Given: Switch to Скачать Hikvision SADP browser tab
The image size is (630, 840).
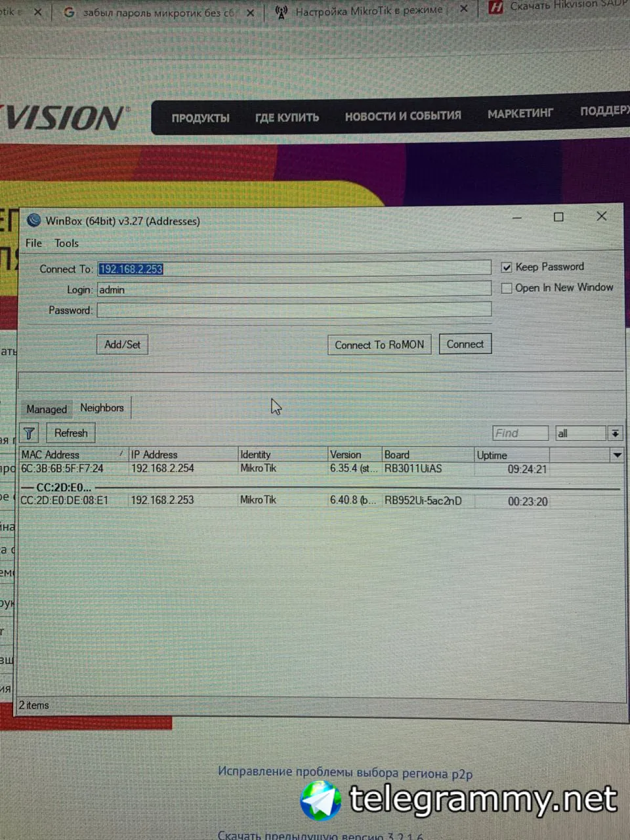Looking at the screenshot, I should tap(558, 6).
